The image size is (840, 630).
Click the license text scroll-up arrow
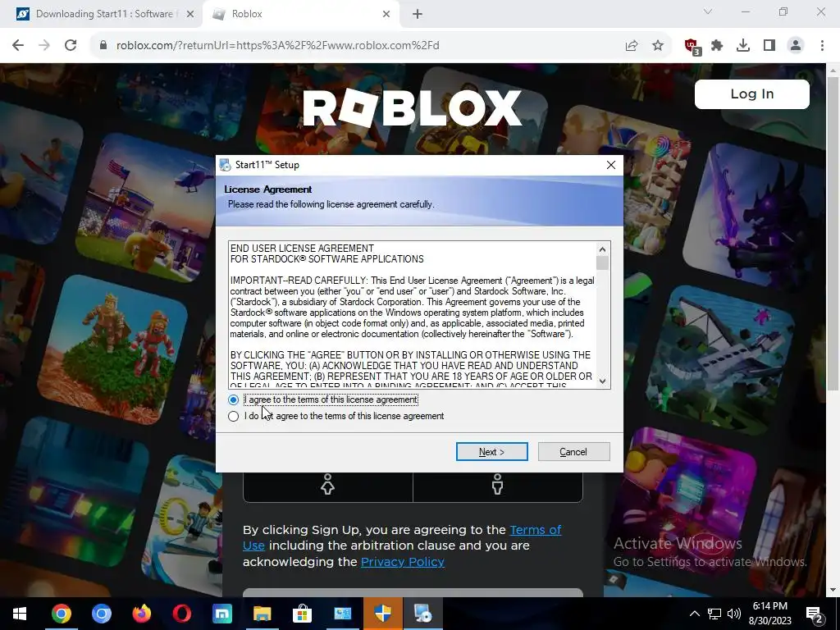tap(602, 249)
